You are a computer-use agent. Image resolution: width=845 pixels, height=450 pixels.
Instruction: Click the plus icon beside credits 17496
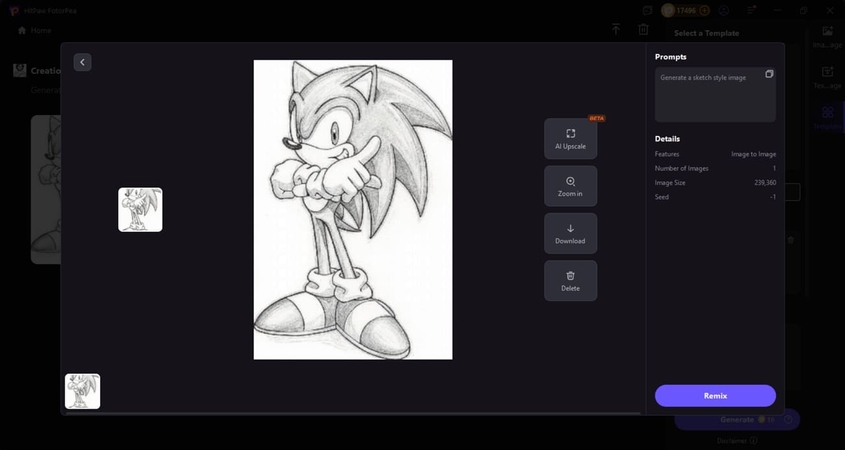(x=704, y=10)
